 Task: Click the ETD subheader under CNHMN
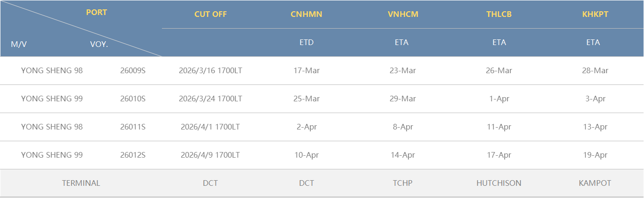point(307,42)
